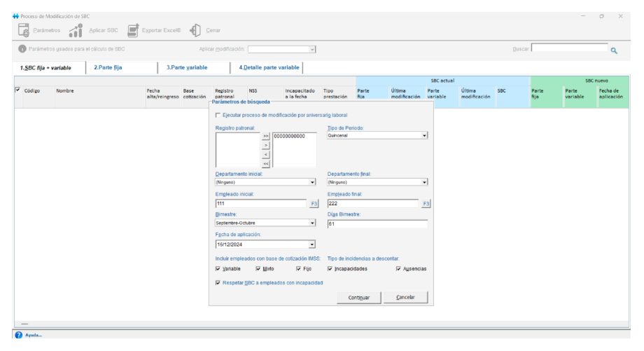Click the info icon beside Parámetros usados
The width and height of the screenshot is (644, 351).
(22, 49)
